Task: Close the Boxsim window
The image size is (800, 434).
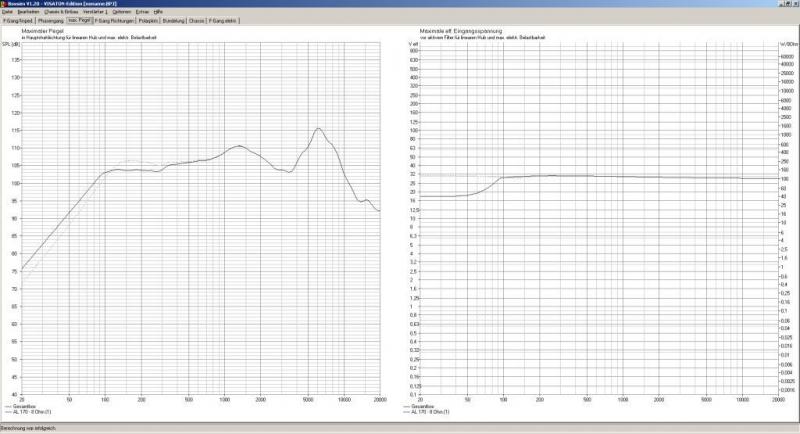Action: click(x=795, y=4)
